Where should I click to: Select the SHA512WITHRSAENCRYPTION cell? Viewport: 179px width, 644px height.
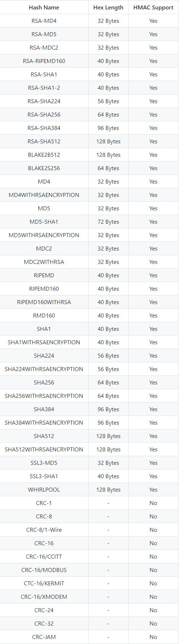pyautogui.click(x=44, y=449)
